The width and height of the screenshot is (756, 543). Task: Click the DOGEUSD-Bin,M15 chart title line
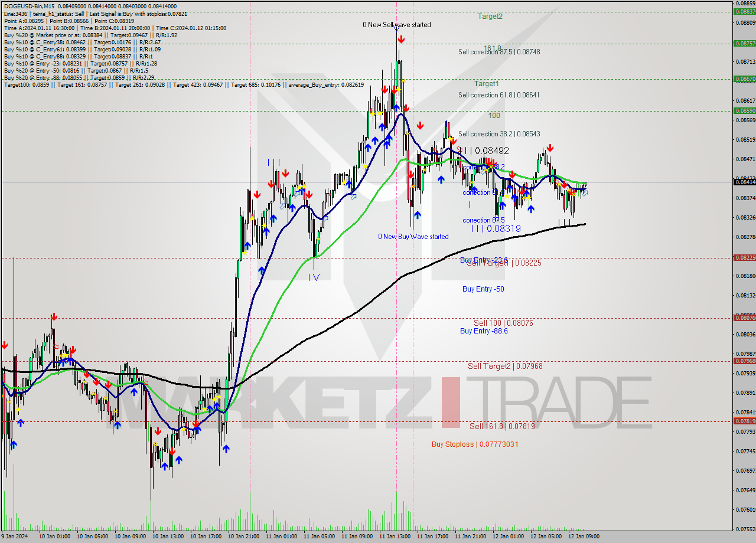(x=90, y=6)
